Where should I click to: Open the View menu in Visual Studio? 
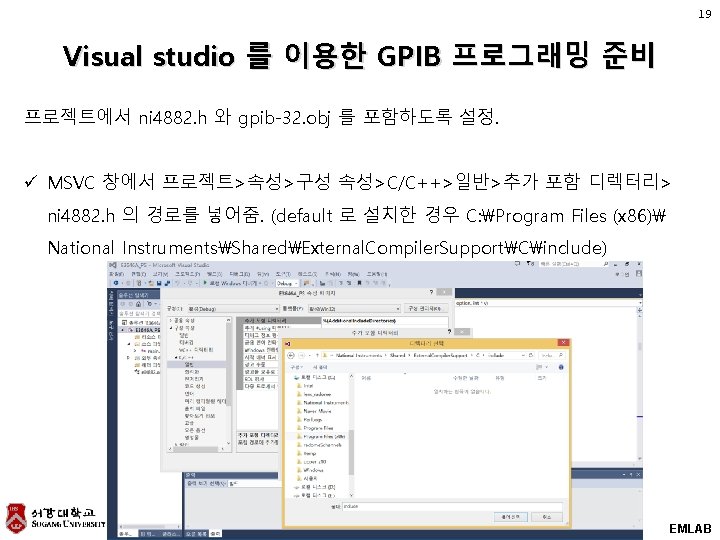[x=160, y=274]
